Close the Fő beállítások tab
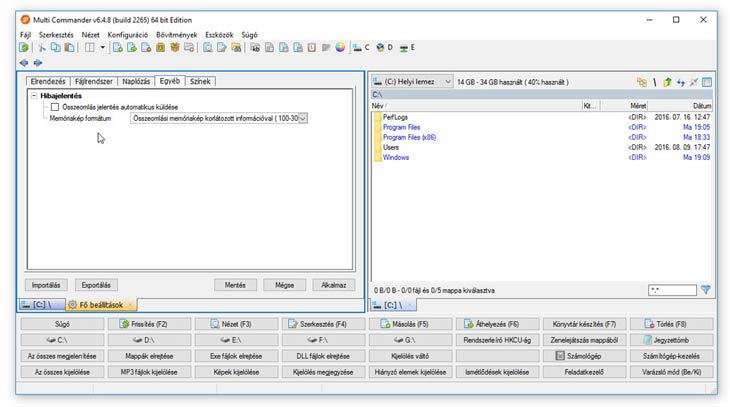730x407 pixels. [x=130, y=305]
